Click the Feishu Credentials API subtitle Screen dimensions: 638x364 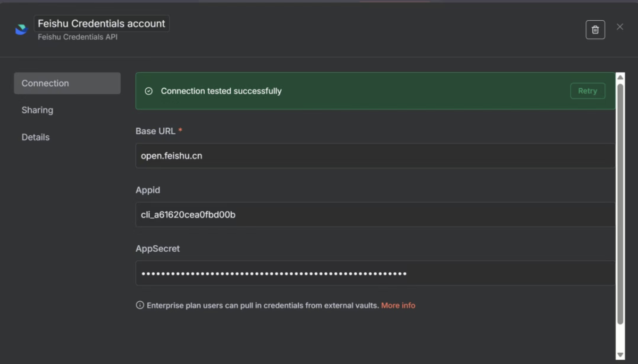pyautogui.click(x=77, y=37)
